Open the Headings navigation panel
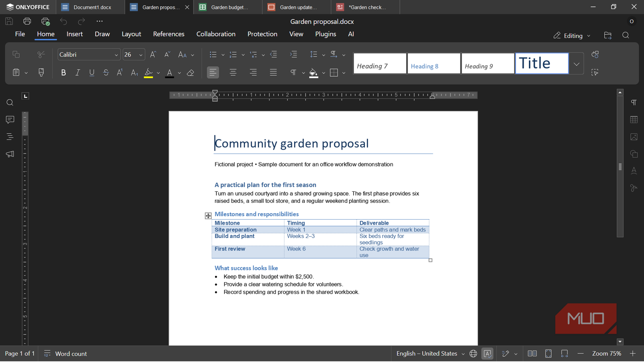Viewport: 644px width, 362px height. click(x=10, y=137)
